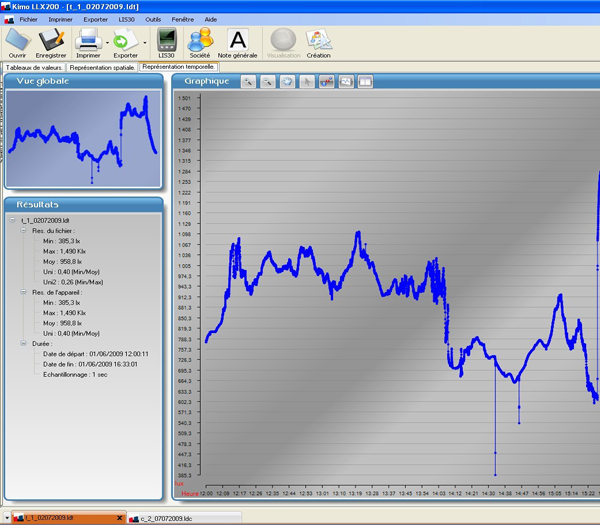
Task: Select the zoom out magnifier tool
Action: point(267,82)
